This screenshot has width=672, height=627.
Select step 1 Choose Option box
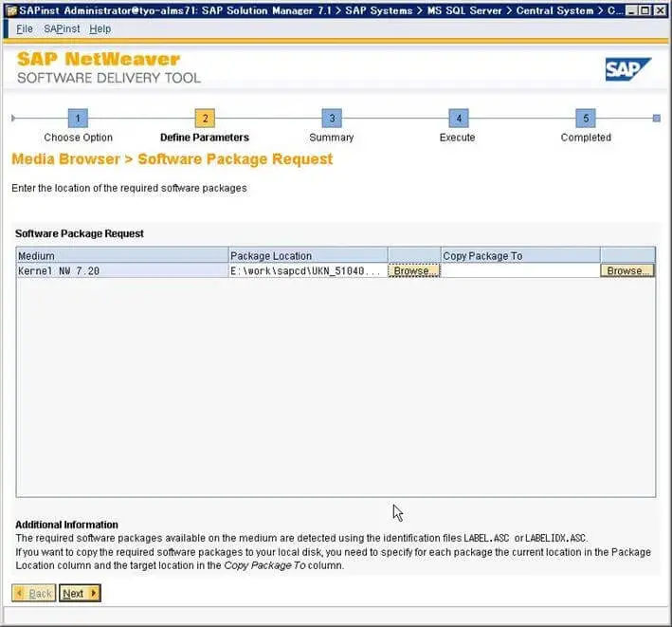tap(78, 119)
